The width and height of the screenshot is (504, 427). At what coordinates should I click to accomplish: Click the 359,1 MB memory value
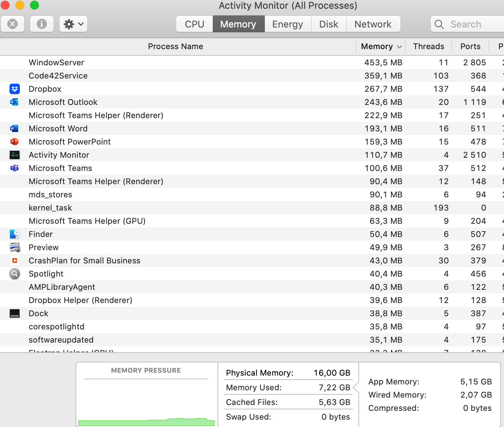point(383,76)
